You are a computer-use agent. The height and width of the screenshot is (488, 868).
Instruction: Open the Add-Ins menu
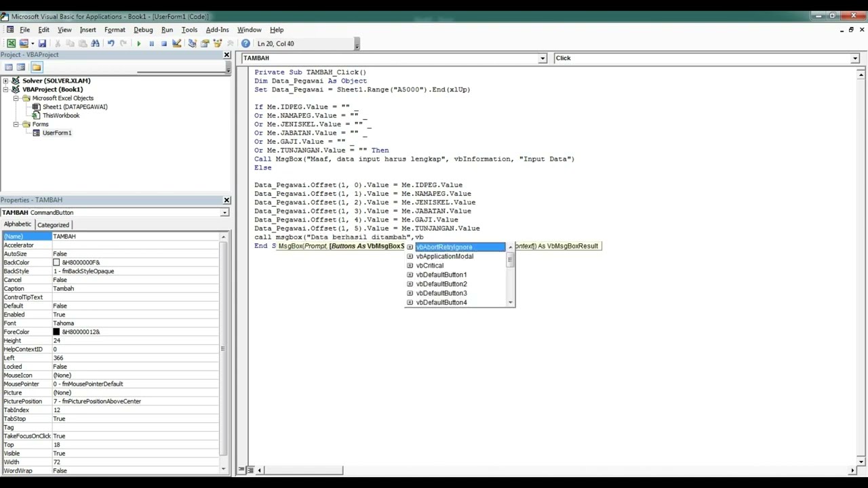coord(217,30)
